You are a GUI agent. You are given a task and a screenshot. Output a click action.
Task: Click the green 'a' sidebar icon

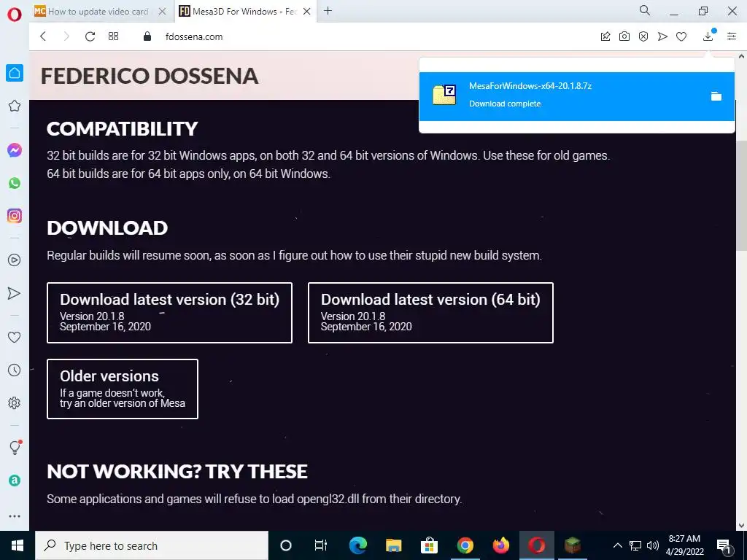(15, 481)
